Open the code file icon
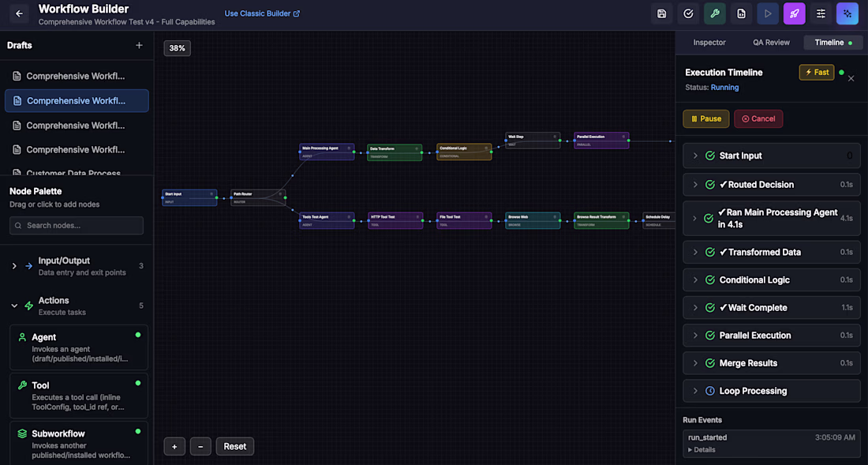 pyautogui.click(x=741, y=14)
